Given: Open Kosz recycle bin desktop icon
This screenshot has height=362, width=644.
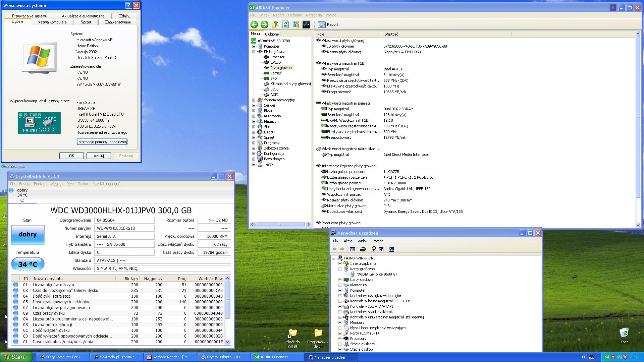Looking at the screenshot, I should coord(624,335).
